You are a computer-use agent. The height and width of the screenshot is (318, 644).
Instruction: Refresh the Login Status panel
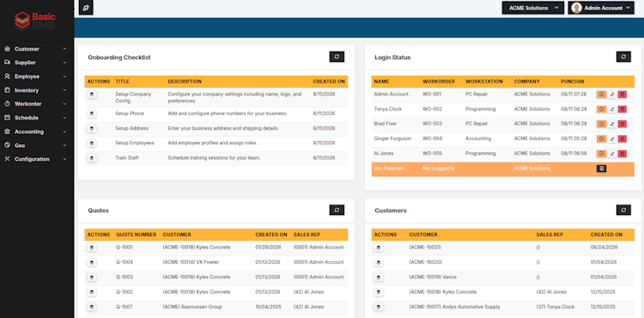[x=623, y=57]
